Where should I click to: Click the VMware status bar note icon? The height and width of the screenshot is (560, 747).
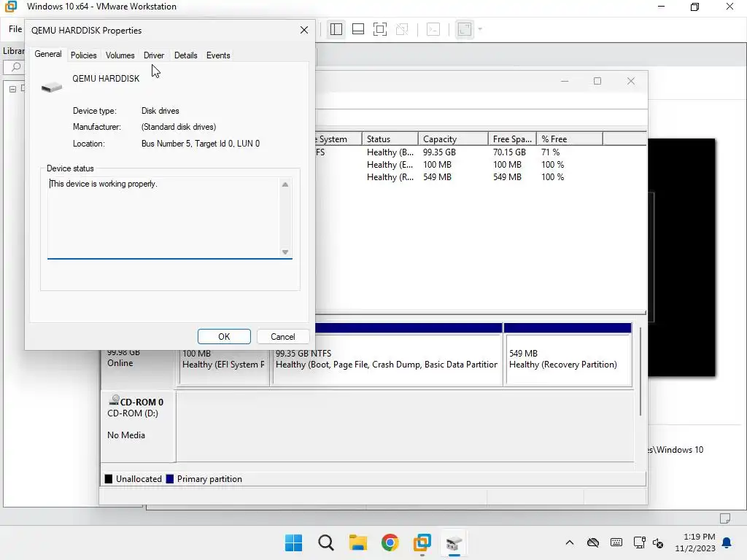(725, 518)
